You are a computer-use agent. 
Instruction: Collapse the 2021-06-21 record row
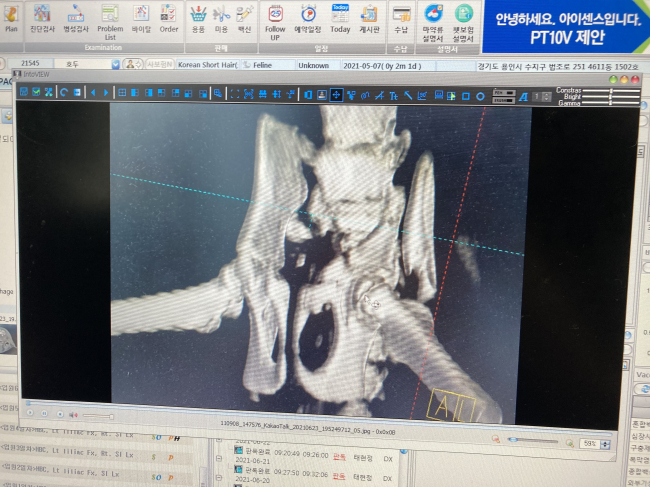[219, 458]
